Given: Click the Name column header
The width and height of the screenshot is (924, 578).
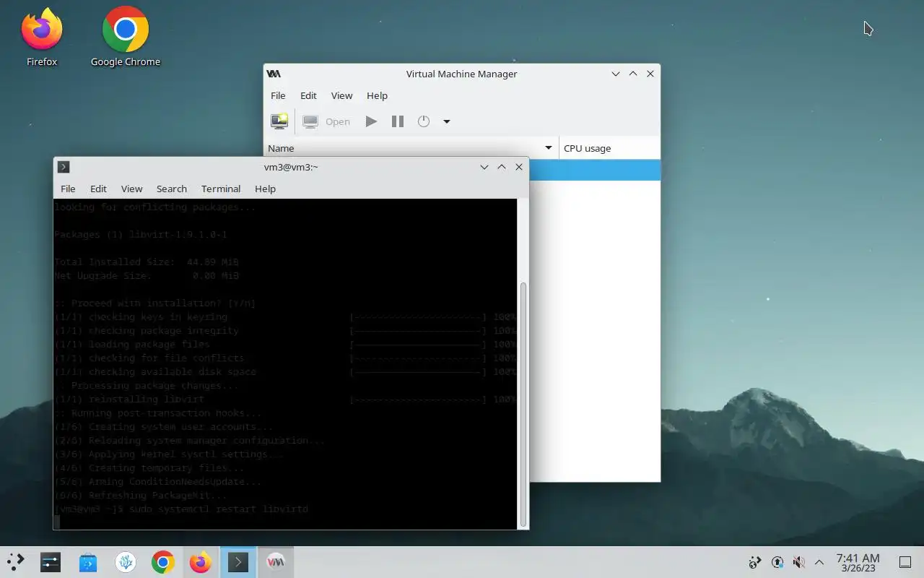Looking at the screenshot, I should pos(411,148).
